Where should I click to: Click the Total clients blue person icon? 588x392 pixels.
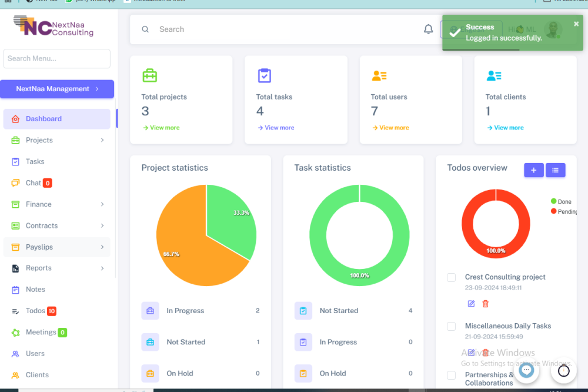[494, 76]
